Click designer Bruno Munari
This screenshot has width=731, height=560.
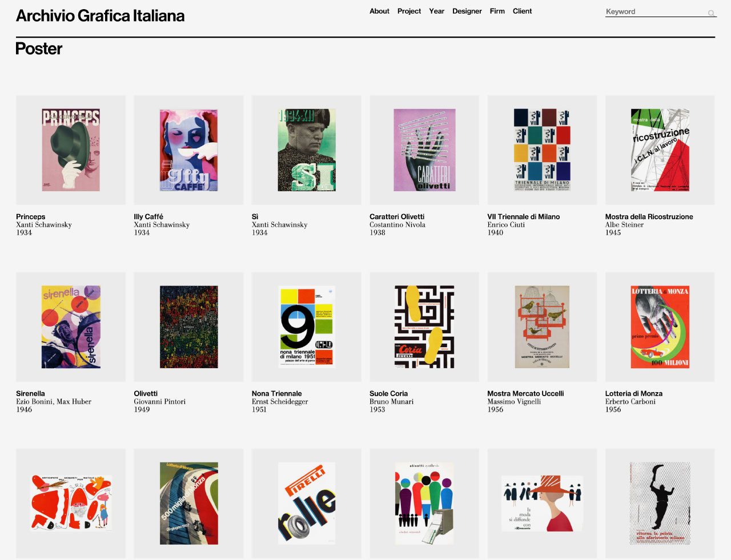pos(391,402)
